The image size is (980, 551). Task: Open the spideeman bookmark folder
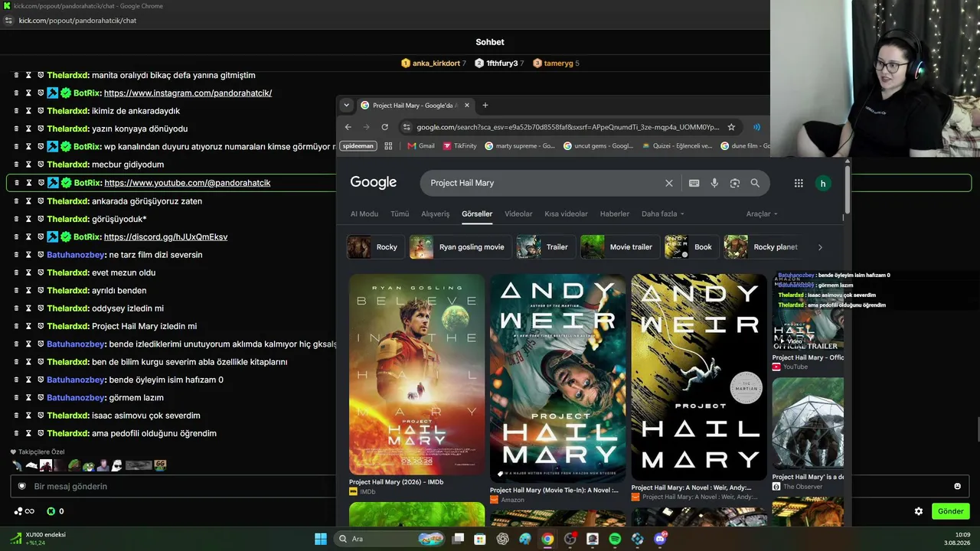(x=358, y=145)
